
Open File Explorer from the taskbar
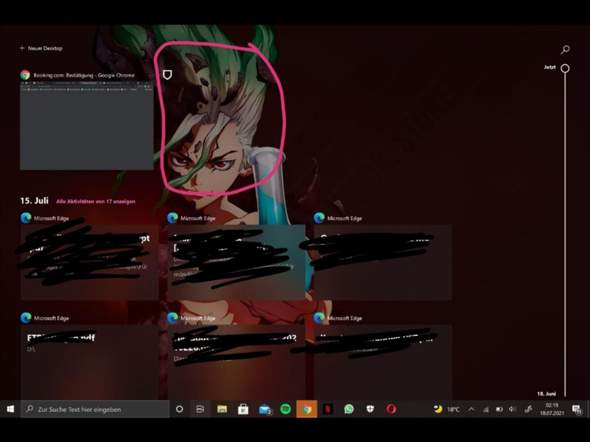pyautogui.click(x=222, y=409)
